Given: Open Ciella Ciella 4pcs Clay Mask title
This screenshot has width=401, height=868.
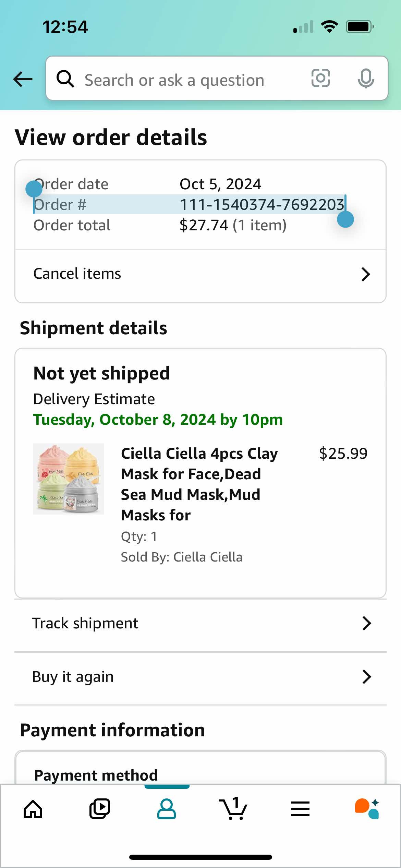Looking at the screenshot, I should pos(200,484).
